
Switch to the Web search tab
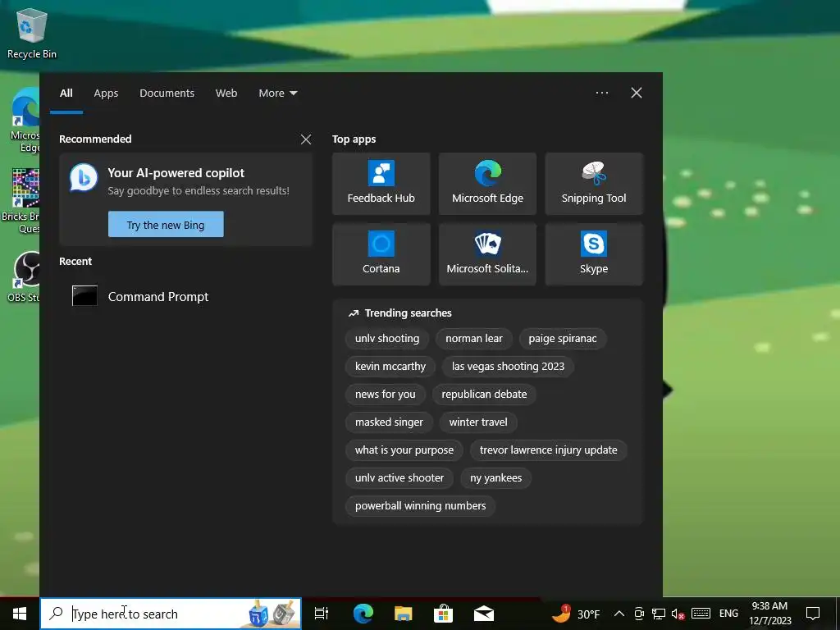point(226,94)
